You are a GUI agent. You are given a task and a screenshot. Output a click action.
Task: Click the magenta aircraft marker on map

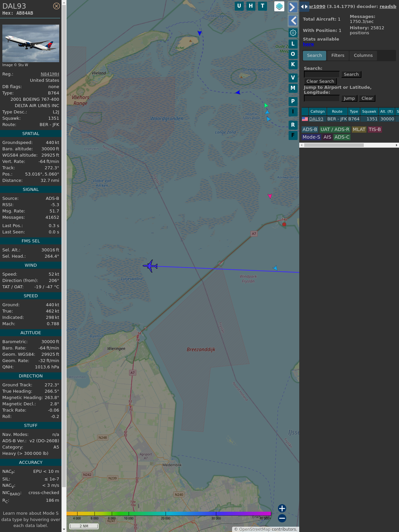(x=270, y=196)
